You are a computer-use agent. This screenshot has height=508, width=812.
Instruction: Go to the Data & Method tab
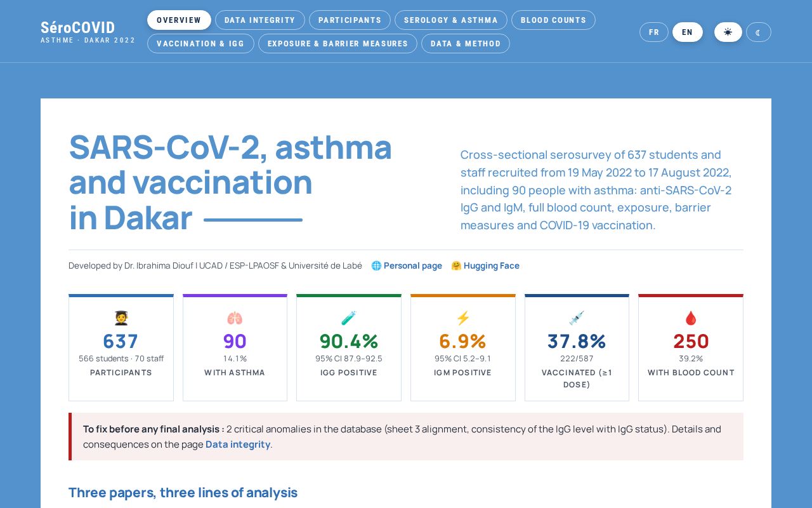pos(466,43)
